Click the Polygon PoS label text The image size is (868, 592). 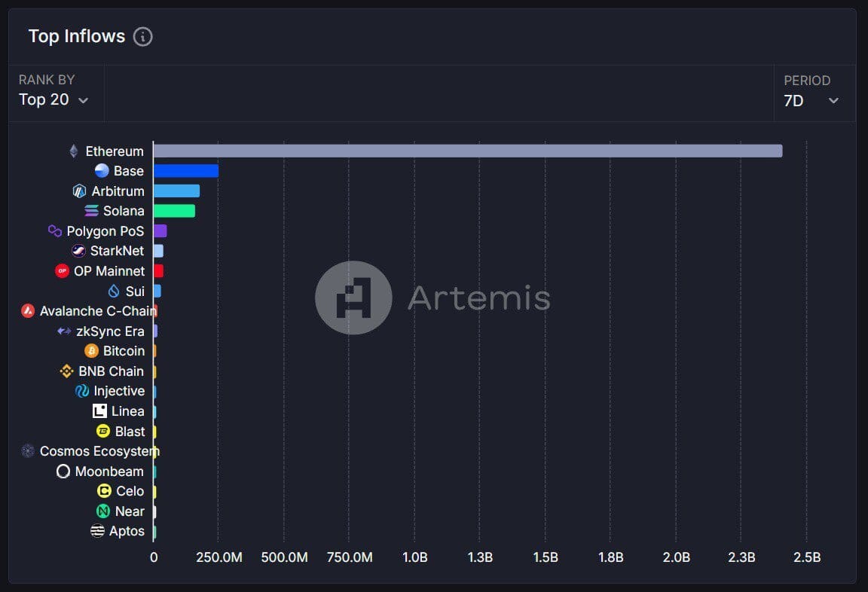click(x=105, y=231)
